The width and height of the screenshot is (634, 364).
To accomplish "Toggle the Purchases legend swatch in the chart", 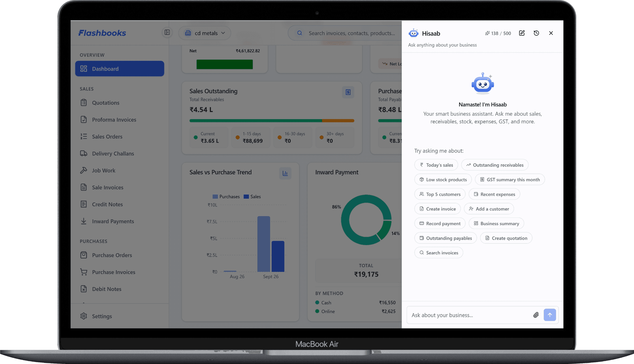I will tap(215, 196).
